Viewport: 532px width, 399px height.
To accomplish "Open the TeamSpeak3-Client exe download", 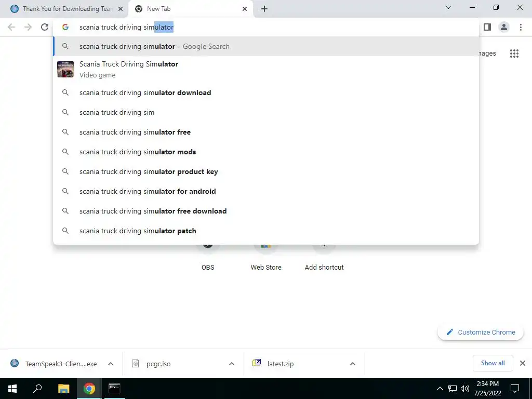I will 54,364.
